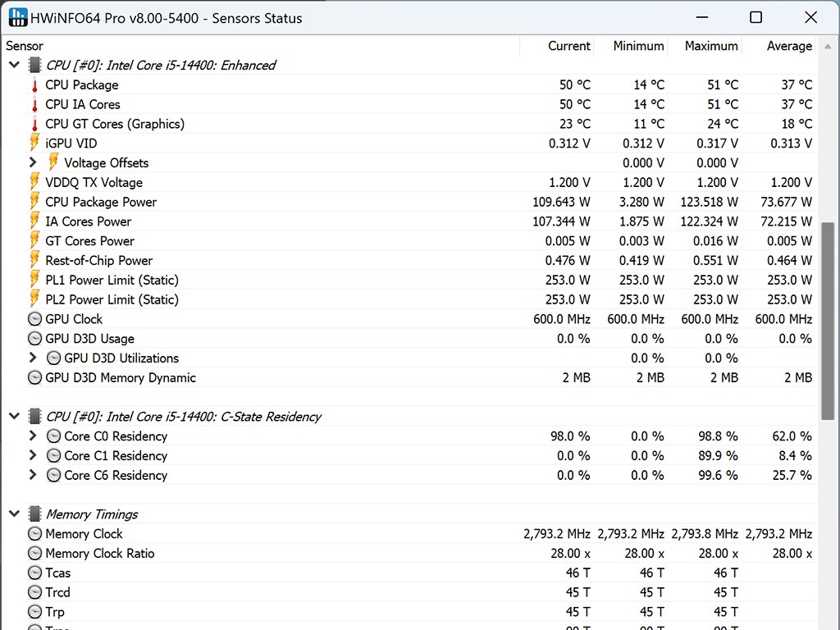Click the CPU Enhanced chip icon
The height and width of the screenshot is (630, 840).
click(34, 66)
